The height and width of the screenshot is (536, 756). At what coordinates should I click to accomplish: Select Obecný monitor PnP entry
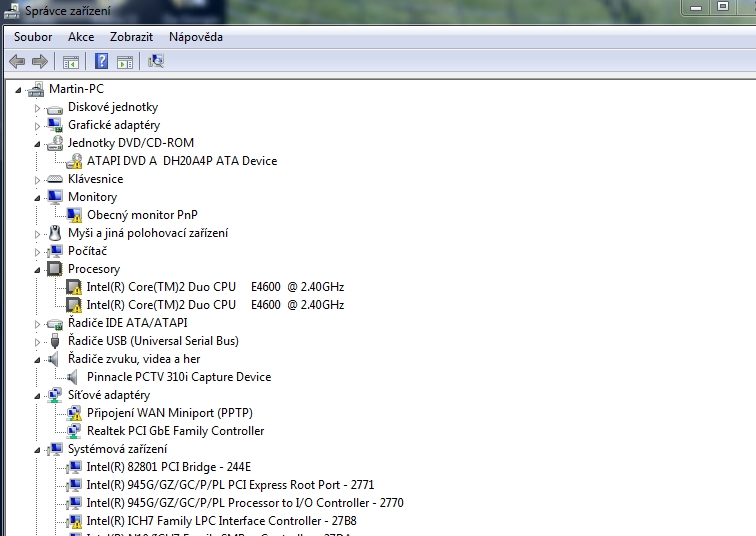click(x=142, y=215)
